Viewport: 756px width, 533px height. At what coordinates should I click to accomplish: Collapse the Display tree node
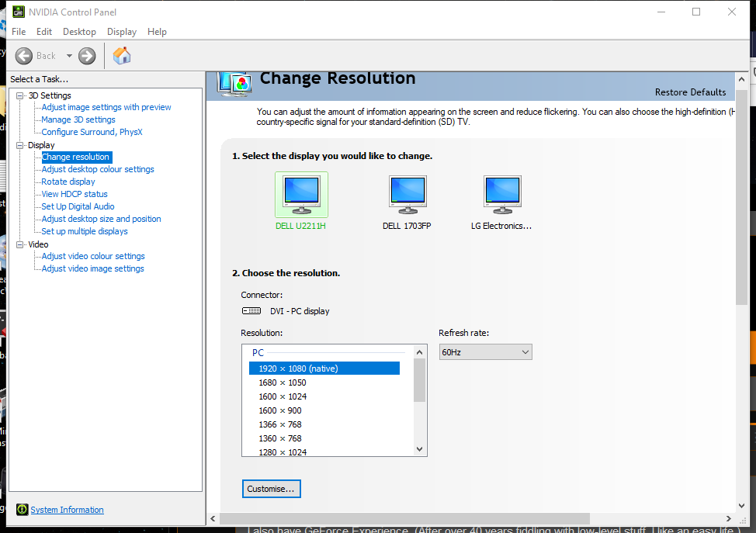tap(19, 145)
